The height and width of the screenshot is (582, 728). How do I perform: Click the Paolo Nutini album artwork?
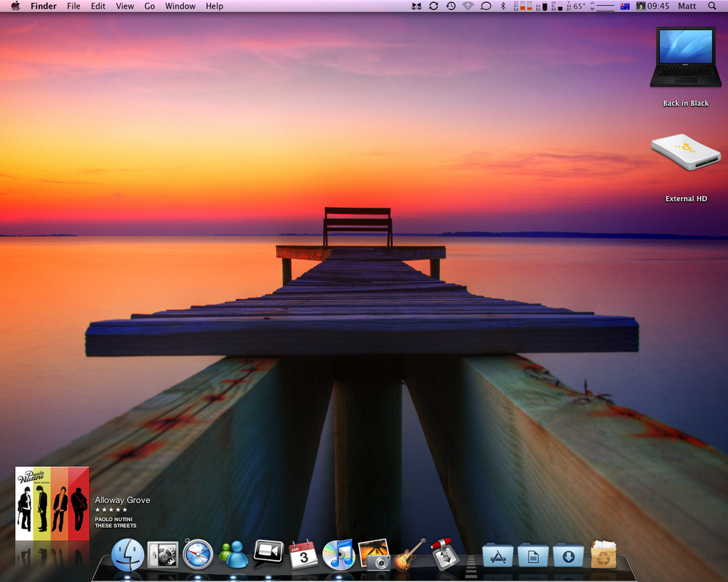click(x=53, y=503)
